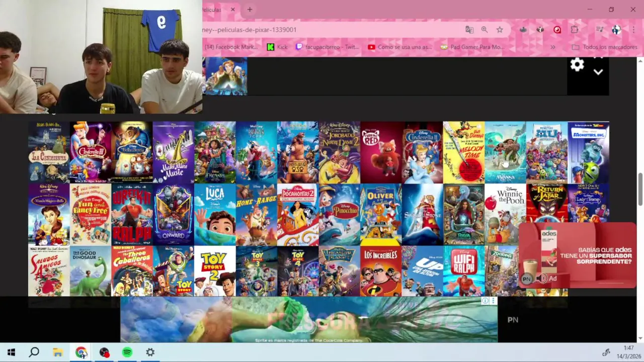Select the Wreck-It Ralph poster

point(132,214)
